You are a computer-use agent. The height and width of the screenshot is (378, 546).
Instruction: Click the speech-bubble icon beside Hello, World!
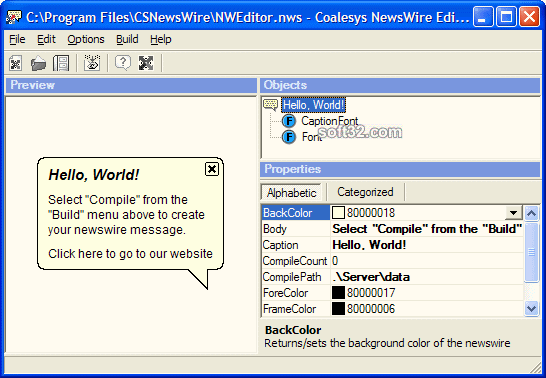271,105
